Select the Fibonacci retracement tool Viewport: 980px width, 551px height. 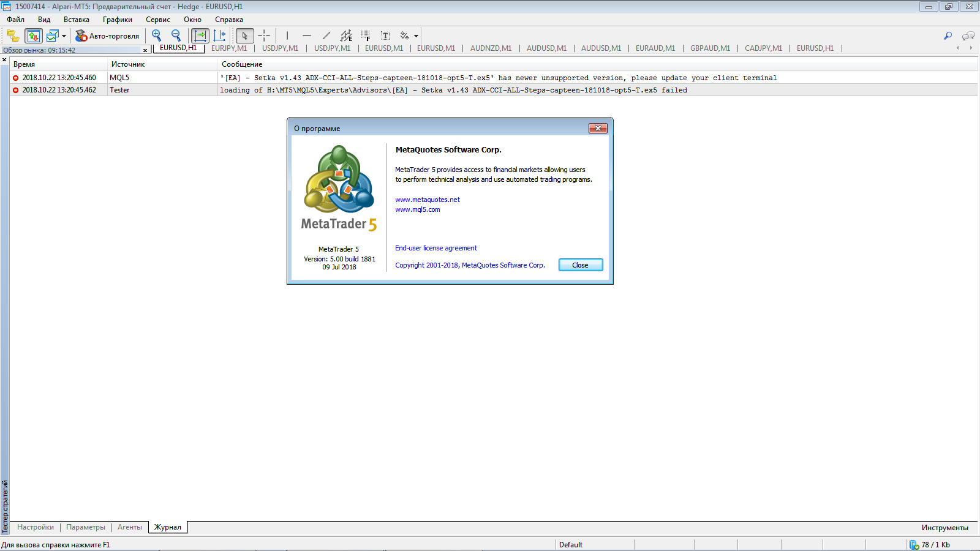click(x=366, y=36)
